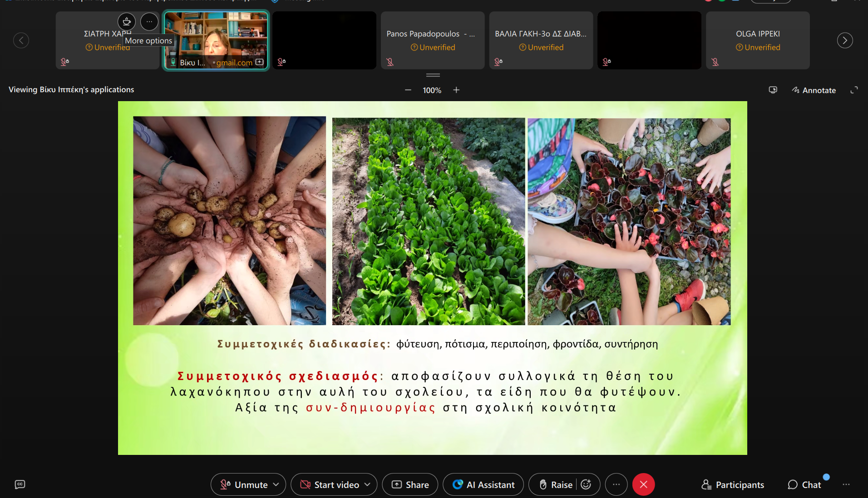The width and height of the screenshot is (868, 498).
Task: Click the red leave meeting button
Action: coord(643,484)
